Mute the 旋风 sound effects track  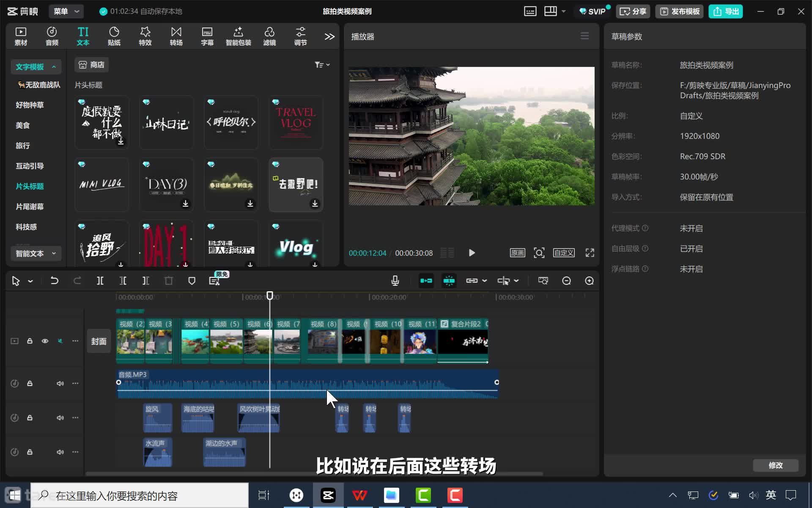click(x=60, y=418)
